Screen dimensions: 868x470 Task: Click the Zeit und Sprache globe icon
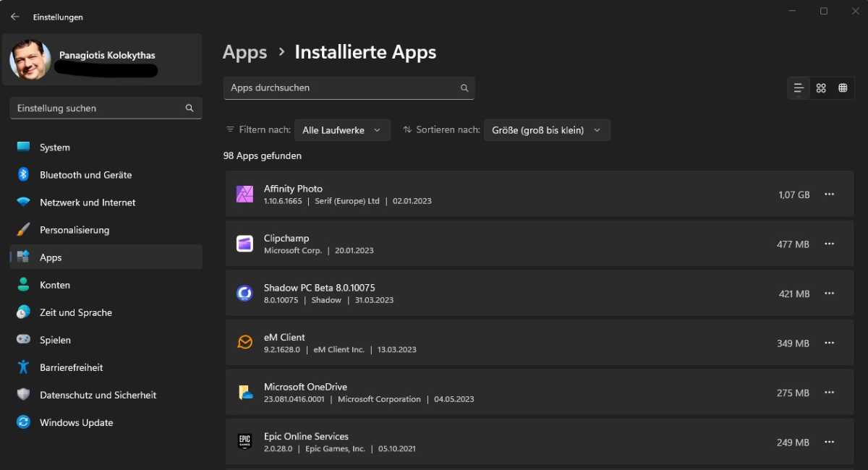click(23, 312)
